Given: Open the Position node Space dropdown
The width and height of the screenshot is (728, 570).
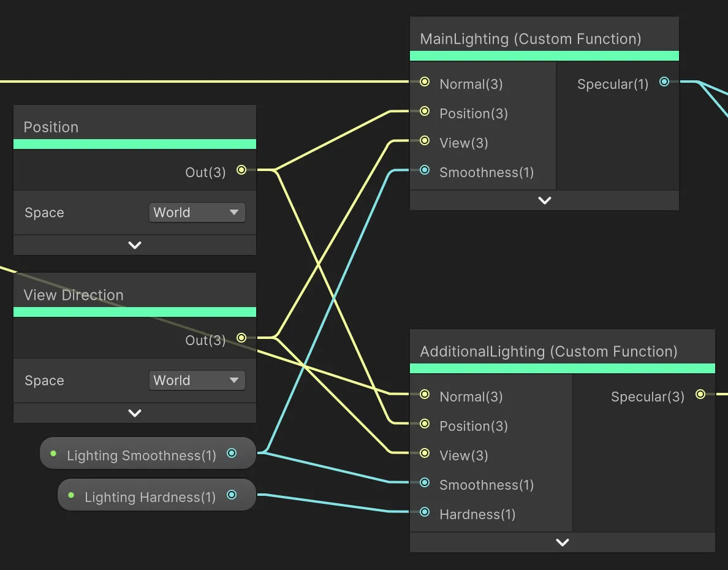Looking at the screenshot, I should tap(197, 212).
